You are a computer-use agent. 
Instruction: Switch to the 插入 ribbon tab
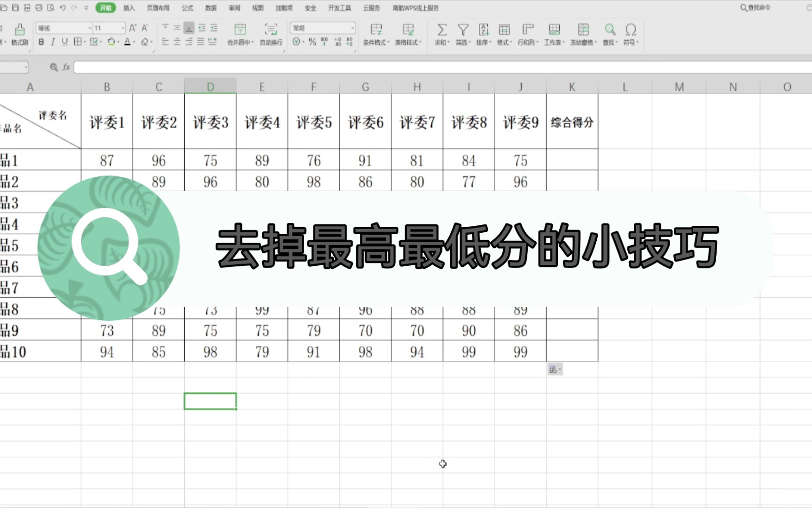pos(128,8)
